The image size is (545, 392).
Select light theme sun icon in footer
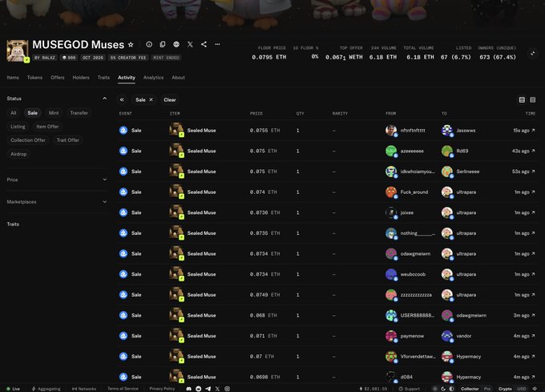435,389
